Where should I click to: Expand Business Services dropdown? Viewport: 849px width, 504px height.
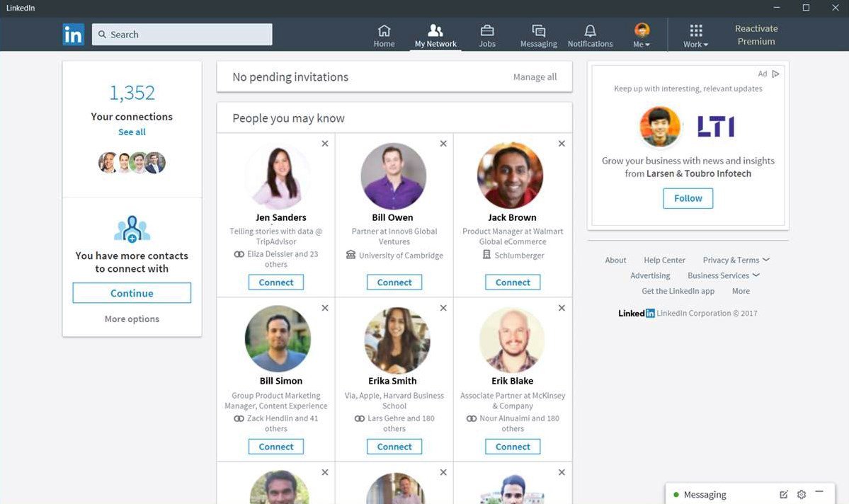pos(724,275)
